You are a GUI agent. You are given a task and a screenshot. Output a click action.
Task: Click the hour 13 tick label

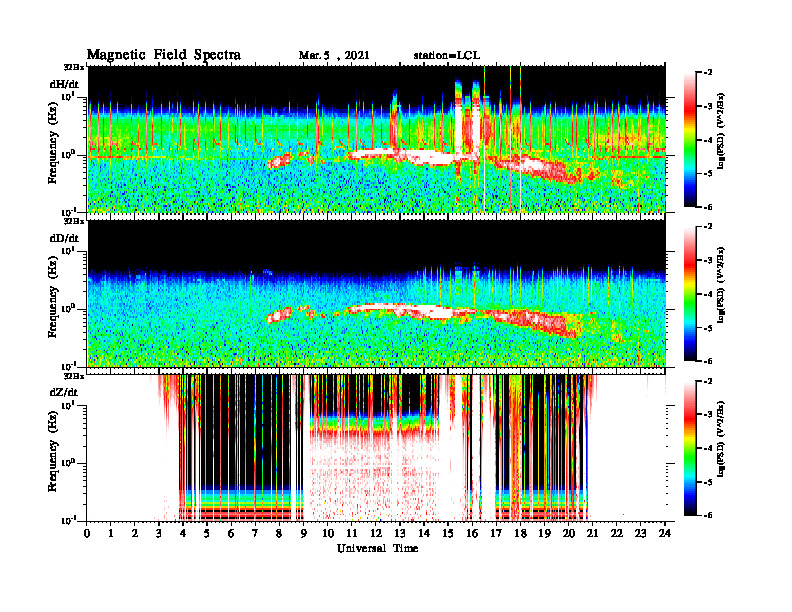point(400,533)
